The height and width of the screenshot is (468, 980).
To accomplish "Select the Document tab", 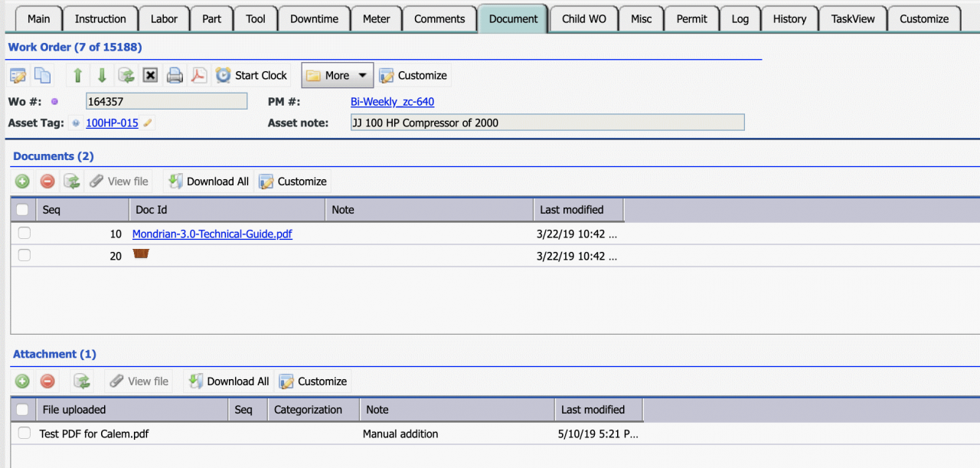I will click(x=513, y=19).
